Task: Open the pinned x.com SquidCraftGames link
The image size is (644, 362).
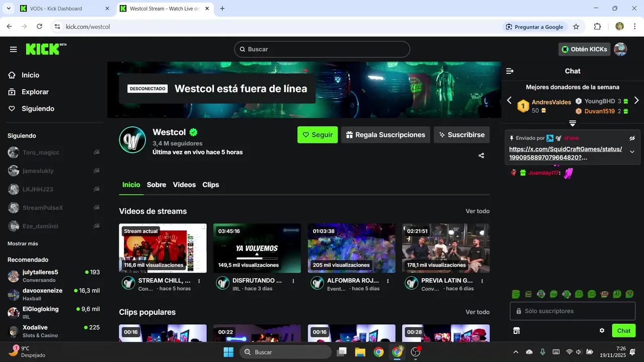Action: (x=566, y=153)
